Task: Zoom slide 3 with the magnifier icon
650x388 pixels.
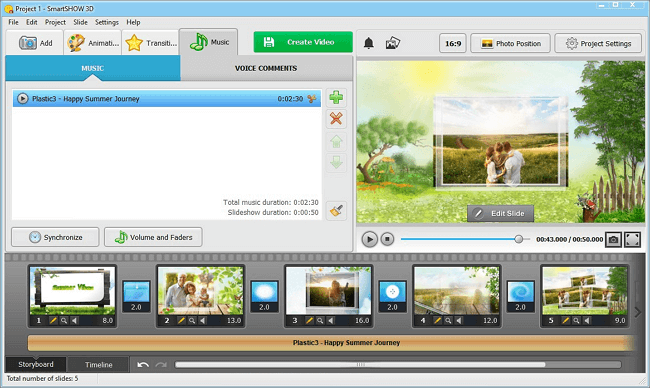Action: (320, 320)
